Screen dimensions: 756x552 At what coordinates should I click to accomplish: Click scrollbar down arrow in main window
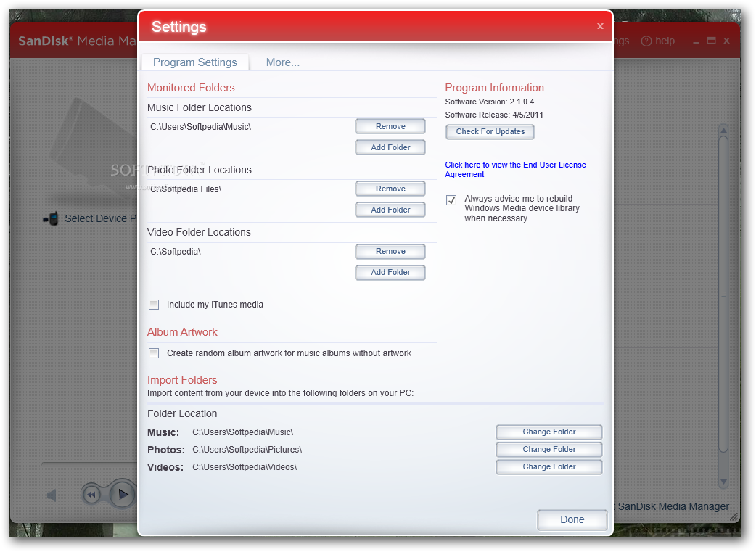pyautogui.click(x=723, y=481)
